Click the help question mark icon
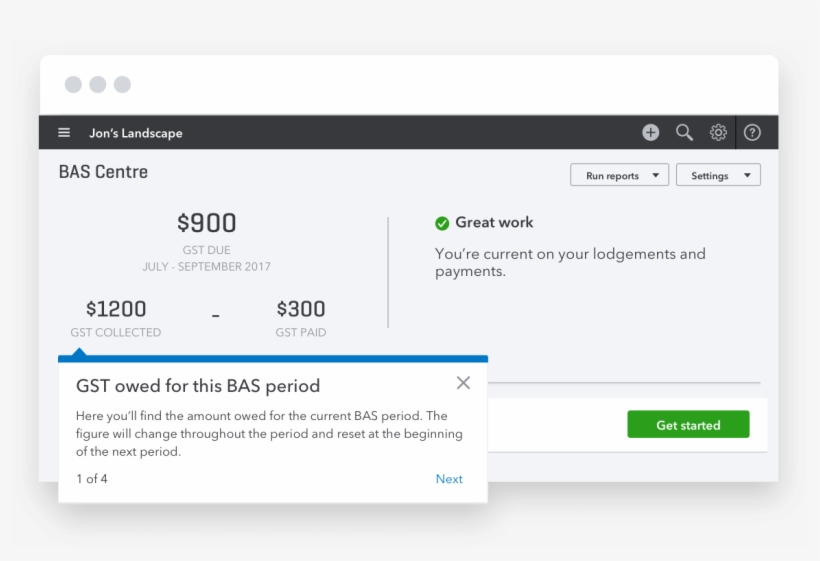 point(752,132)
